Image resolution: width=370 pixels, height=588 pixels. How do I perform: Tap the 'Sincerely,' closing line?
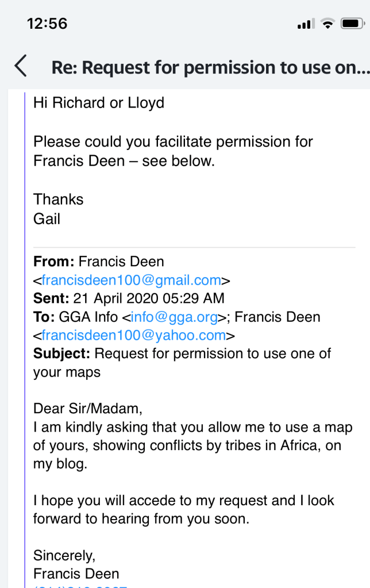pyautogui.click(x=64, y=555)
